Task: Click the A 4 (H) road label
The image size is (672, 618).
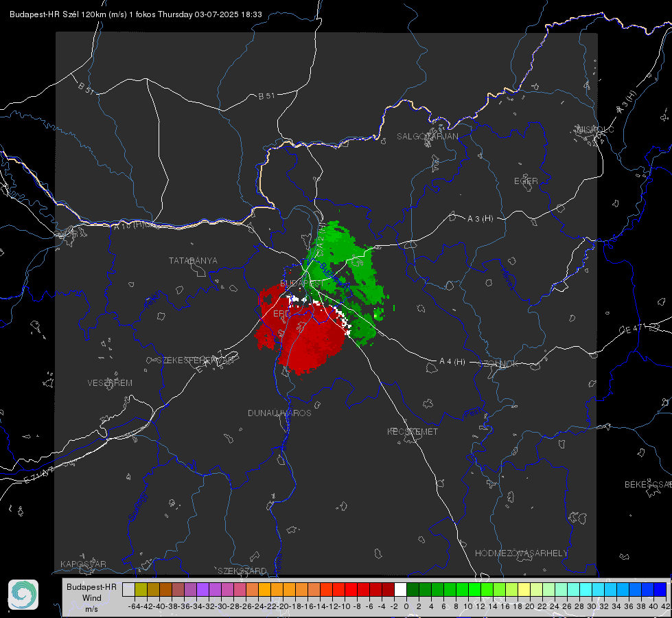Action: pyautogui.click(x=452, y=362)
